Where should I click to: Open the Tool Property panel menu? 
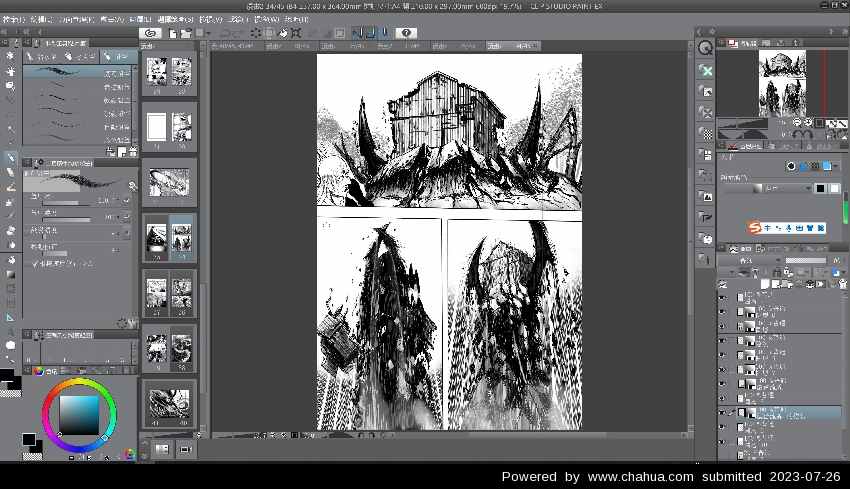27,162
